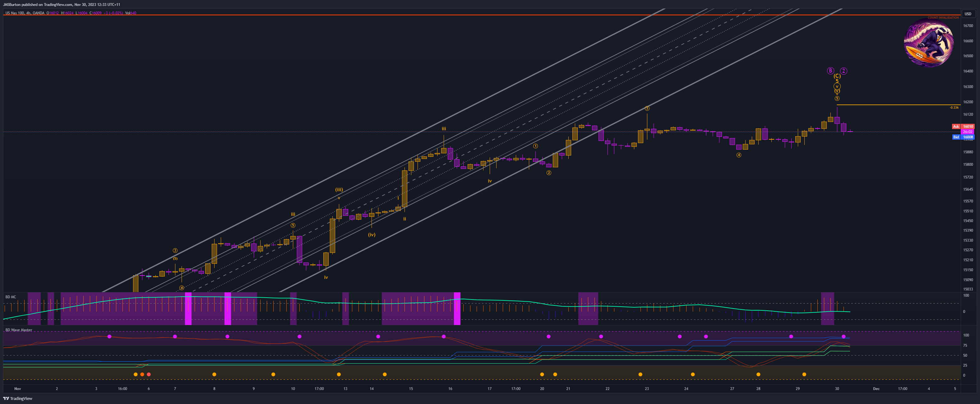Image resolution: width=980 pixels, height=404 pixels.
Task: Click the 15090 price axis label
Action: 968,280
